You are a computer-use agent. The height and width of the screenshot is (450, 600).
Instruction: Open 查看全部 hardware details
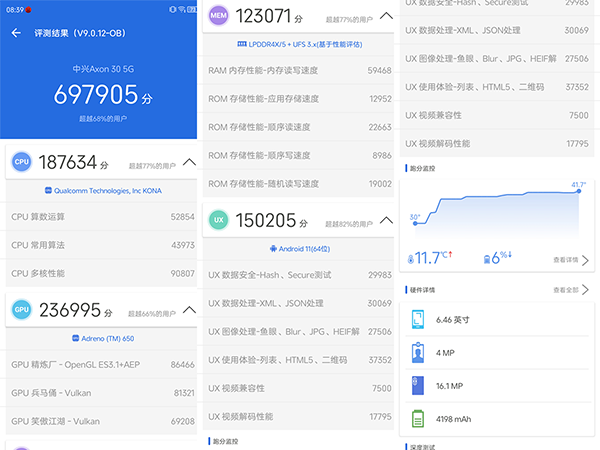click(x=570, y=290)
